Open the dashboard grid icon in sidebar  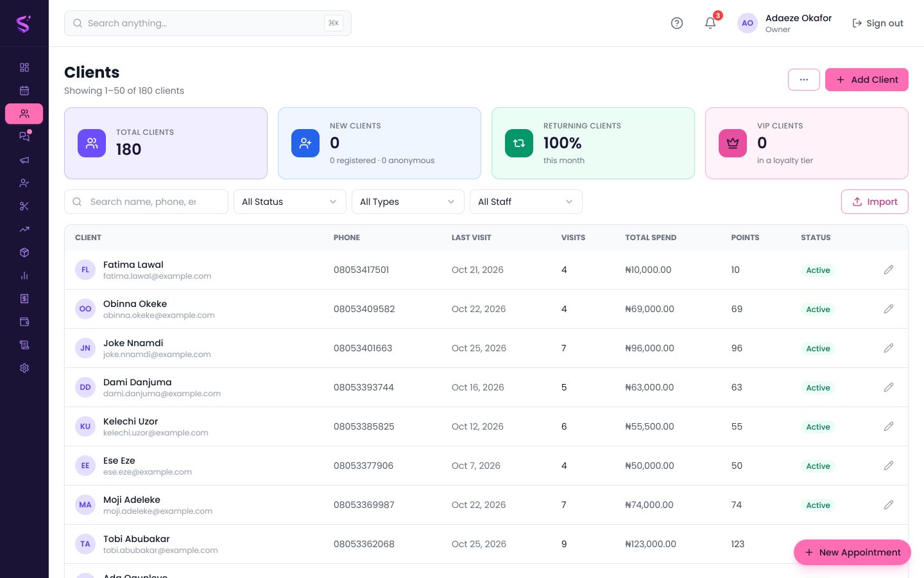24,67
